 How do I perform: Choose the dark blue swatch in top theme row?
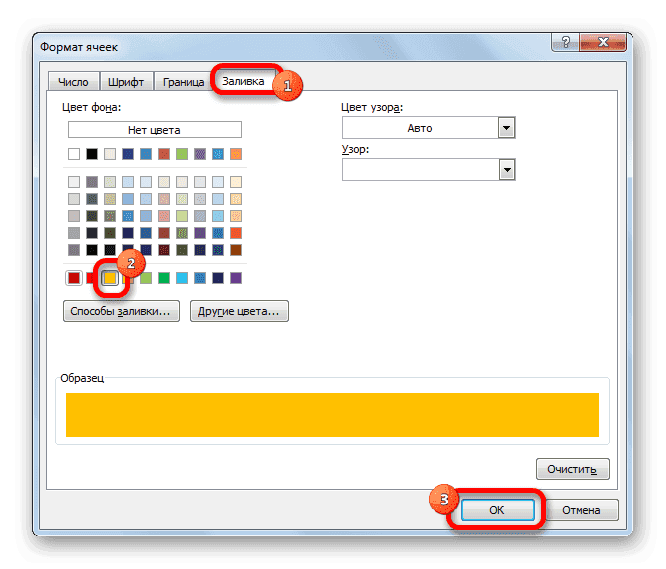coord(128,154)
